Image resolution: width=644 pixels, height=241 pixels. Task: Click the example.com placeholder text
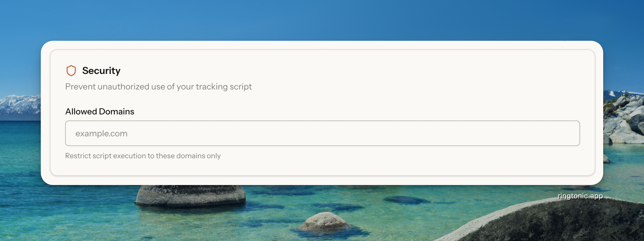tap(101, 134)
